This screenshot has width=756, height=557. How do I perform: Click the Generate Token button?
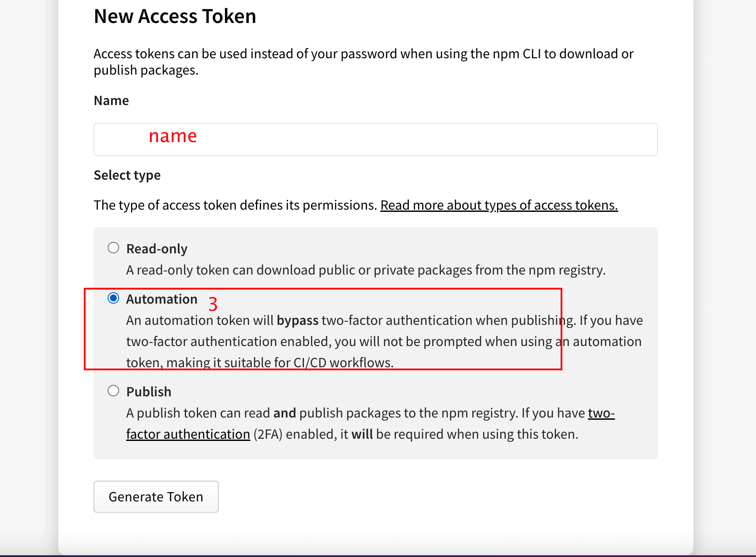click(x=156, y=497)
